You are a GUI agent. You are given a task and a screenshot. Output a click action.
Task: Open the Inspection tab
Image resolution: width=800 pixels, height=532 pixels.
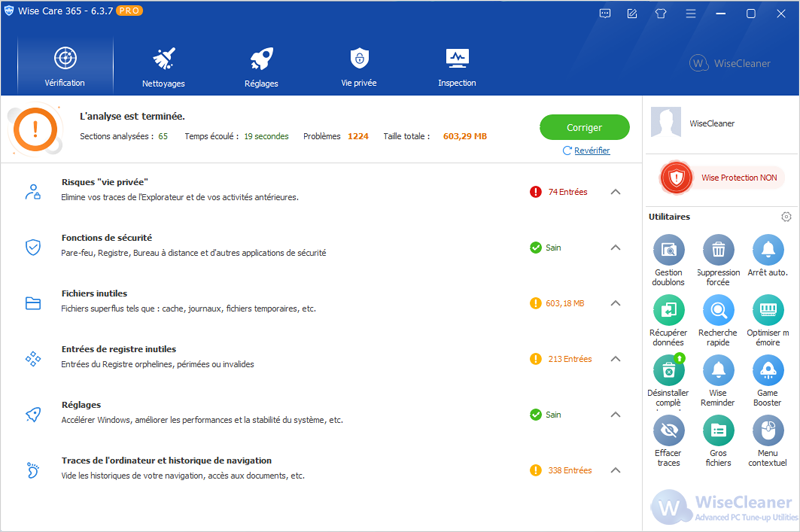[x=457, y=66]
